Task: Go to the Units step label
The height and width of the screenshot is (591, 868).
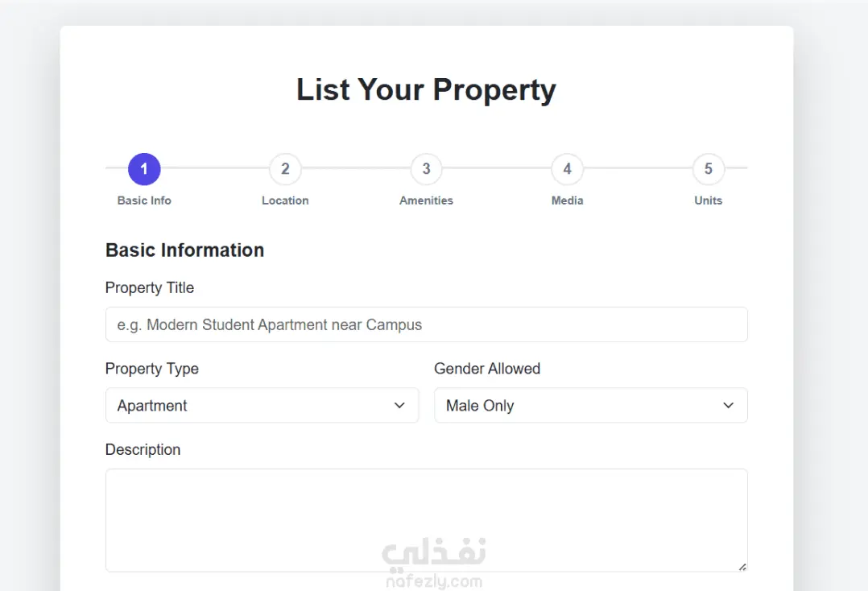Action: pyautogui.click(x=709, y=200)
